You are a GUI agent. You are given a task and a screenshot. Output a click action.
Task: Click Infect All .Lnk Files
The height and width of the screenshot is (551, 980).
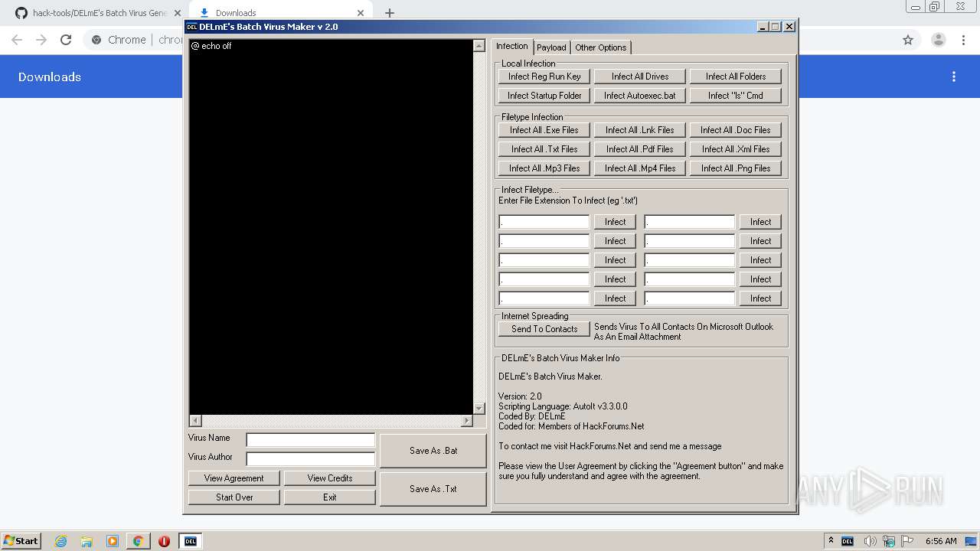pos(640,130)
